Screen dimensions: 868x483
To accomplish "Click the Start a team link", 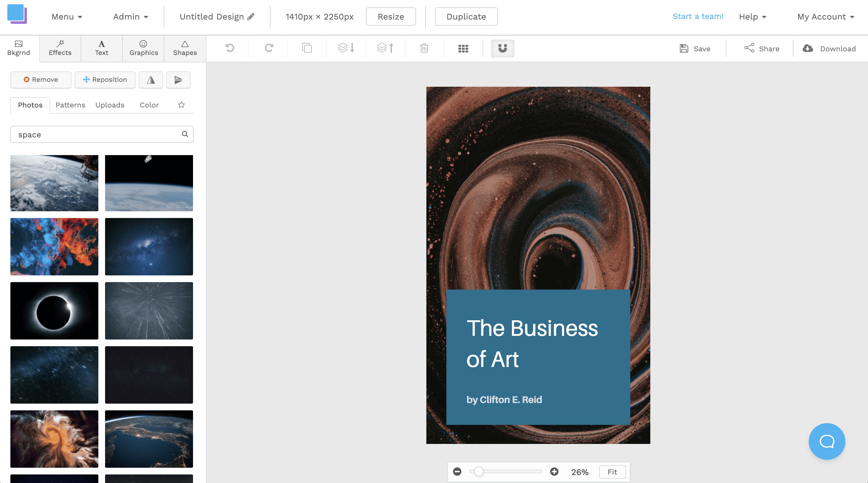I will 698,16.
